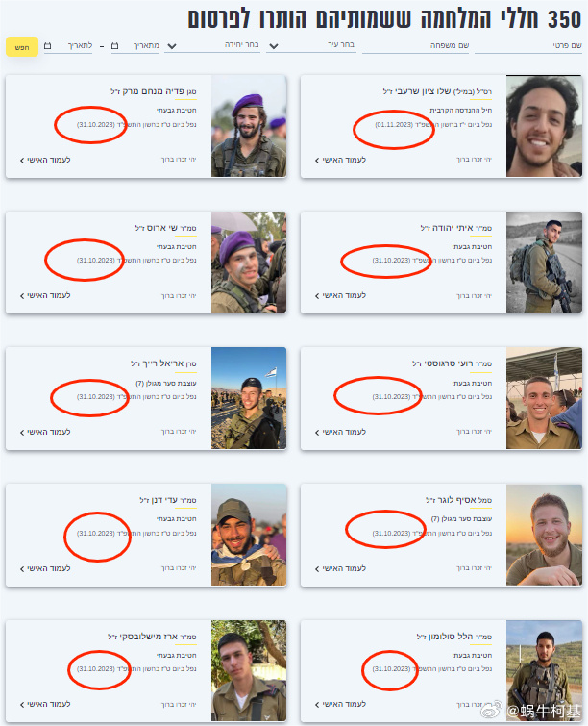
Task: Open the לתאריך calendar icon
Action: [x=48, y=46]
